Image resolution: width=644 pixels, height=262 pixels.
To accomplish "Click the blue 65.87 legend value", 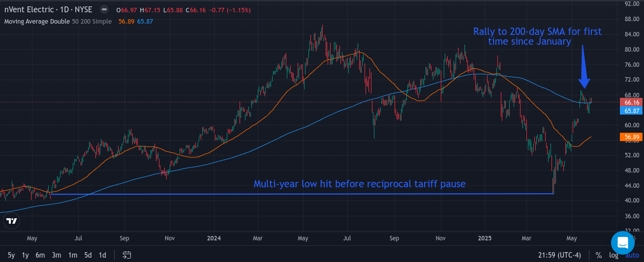I will tap(145, 22).
